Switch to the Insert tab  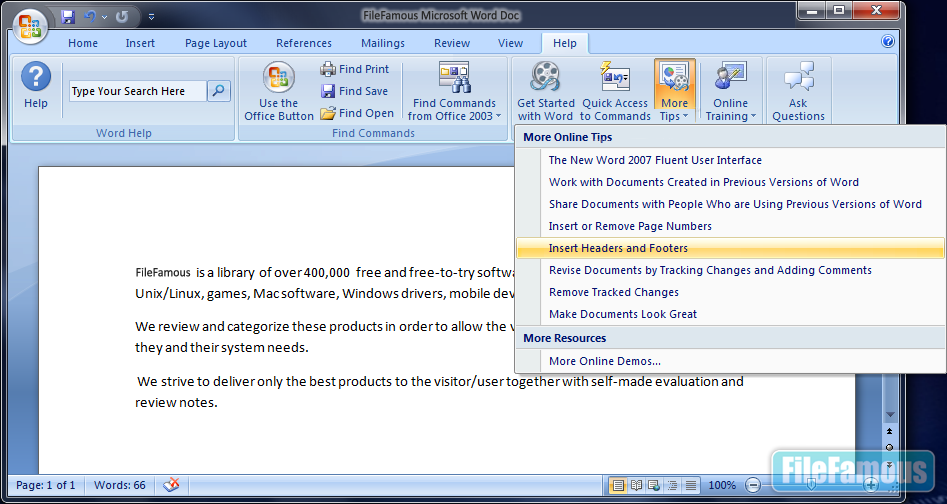click(x=140, y=43)
